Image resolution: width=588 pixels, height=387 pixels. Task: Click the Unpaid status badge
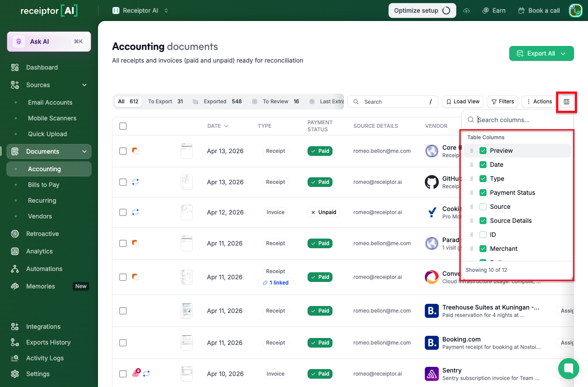[x=323, y=212]
